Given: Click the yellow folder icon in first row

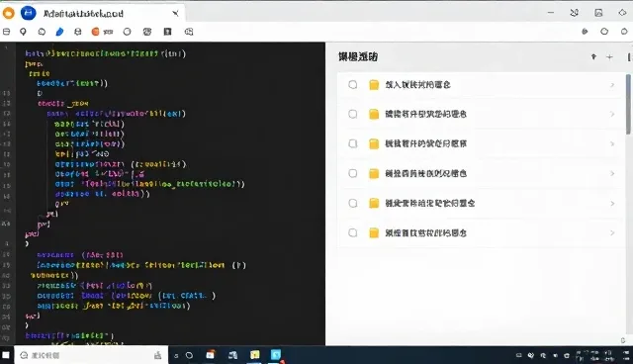Looking at the screenshot, I should point(374,84).
